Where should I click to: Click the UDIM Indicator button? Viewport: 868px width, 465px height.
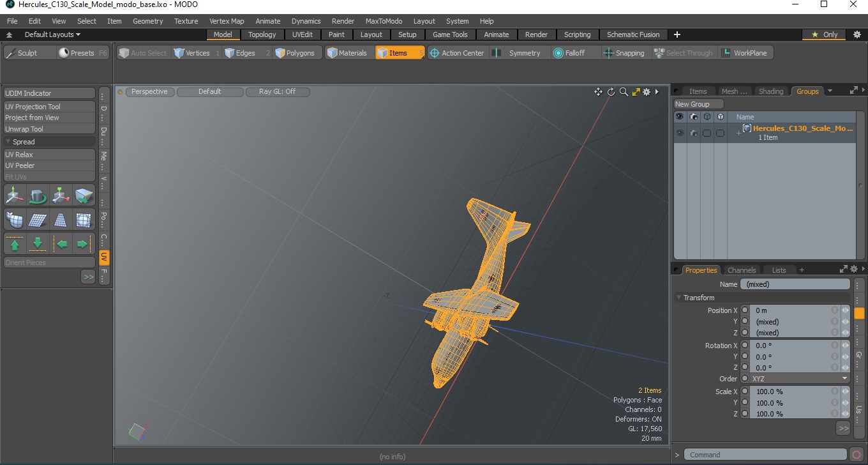point(50,93)
